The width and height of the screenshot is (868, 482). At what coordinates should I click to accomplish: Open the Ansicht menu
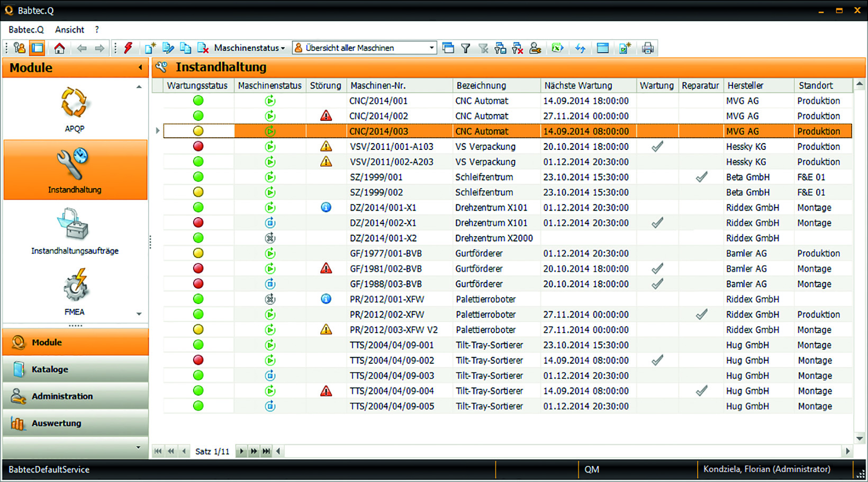(69, 30)
